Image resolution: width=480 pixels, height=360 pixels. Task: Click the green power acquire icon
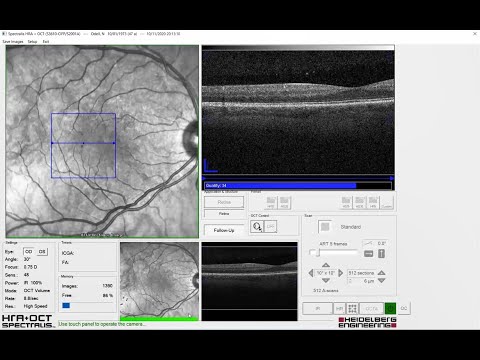390,308
